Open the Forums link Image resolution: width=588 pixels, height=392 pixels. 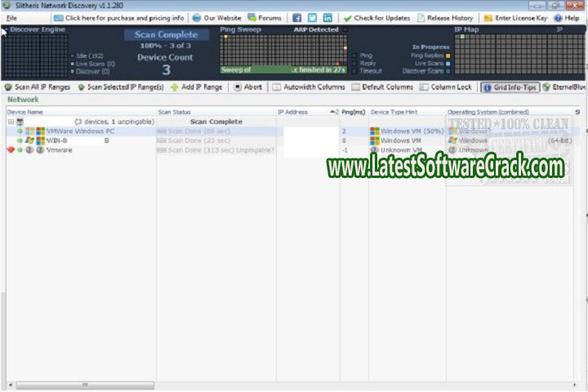(x=265, y=18)
